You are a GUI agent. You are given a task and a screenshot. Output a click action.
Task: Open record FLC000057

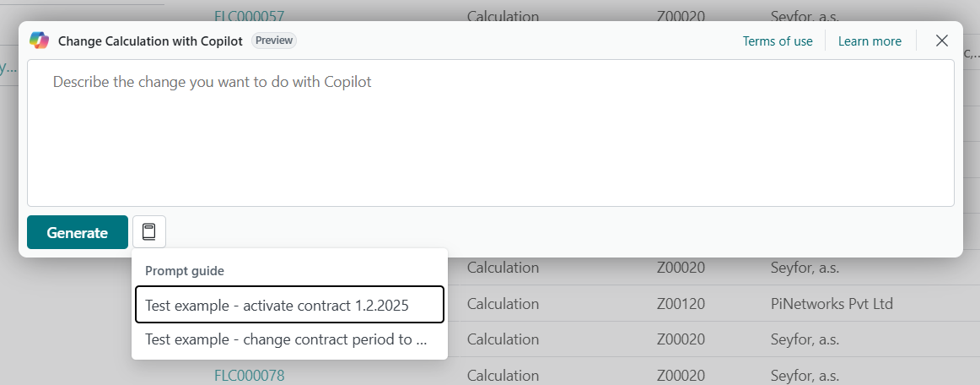(x=249, y=15)
